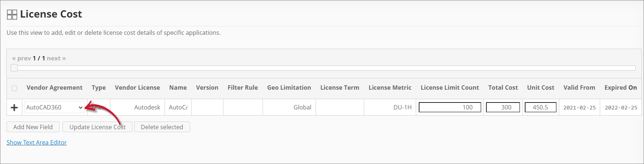Click the Delete selected button
The width and height of the screenshot is (644, 164).
(162, 127)
